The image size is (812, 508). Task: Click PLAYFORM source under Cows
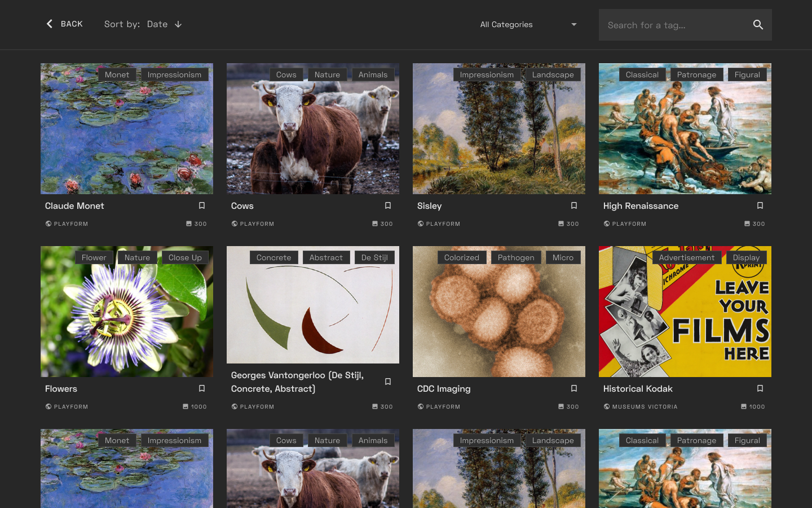[x=257, y=224]
